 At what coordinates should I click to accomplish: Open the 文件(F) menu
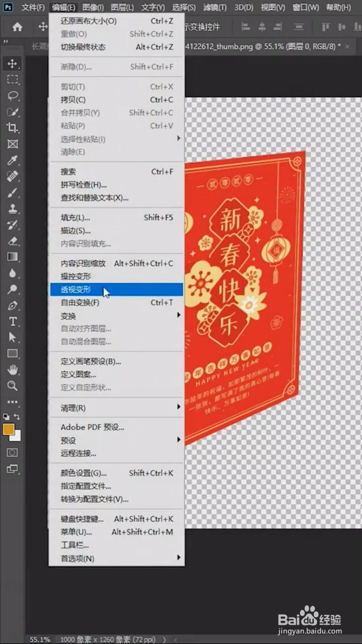[33, 8]
